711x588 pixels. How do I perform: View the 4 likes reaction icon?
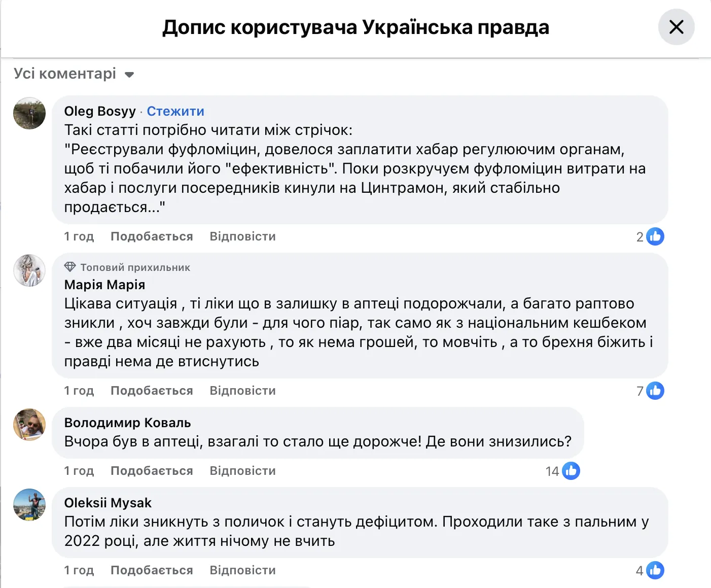pyautogui.click(x=655, y=570)
